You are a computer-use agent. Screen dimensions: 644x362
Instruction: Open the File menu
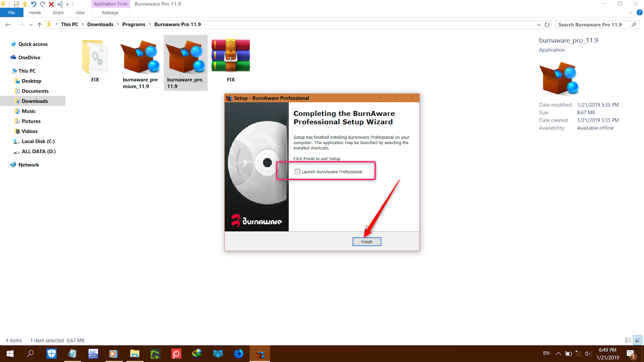pyautogui.click(x=11, y=12)
